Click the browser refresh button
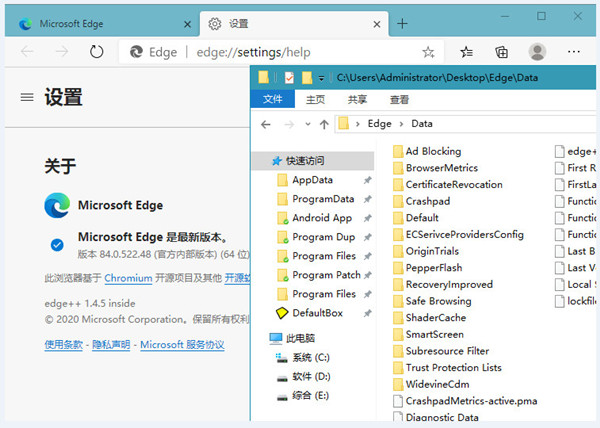Image resolution: width=600 pixels, height=428 pixels. [x=96, y=52]
